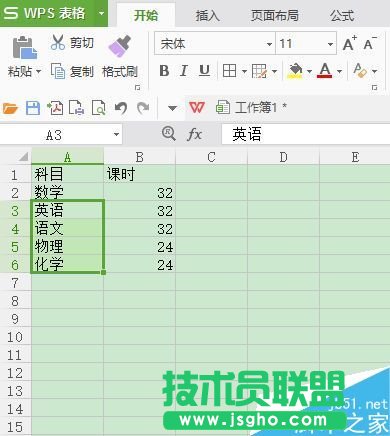Screen dimensions: 390x436
Task: Save the workbook with floppy icon
Action: [33, 108]
